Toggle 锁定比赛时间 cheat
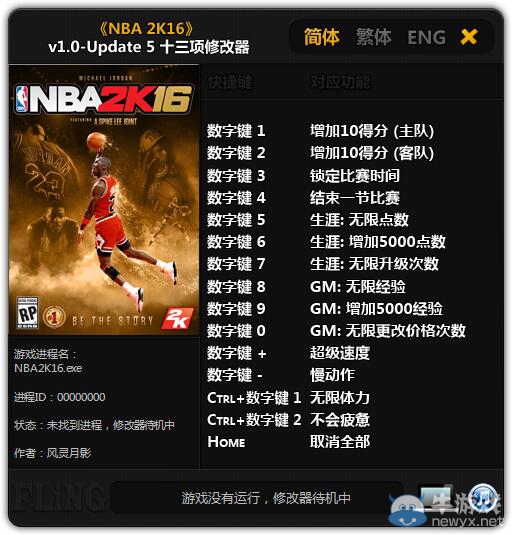The width and height of the screenshot is (512, 535). 355,176
